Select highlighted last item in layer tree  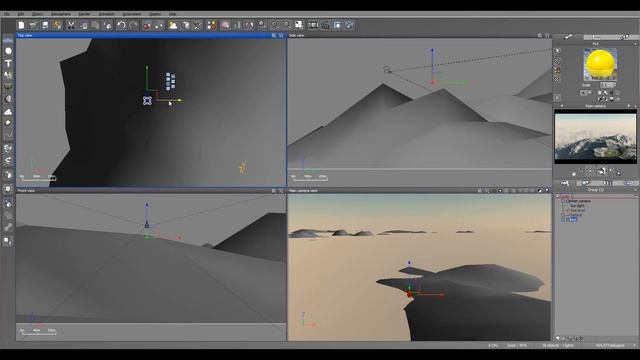(573, 219)
